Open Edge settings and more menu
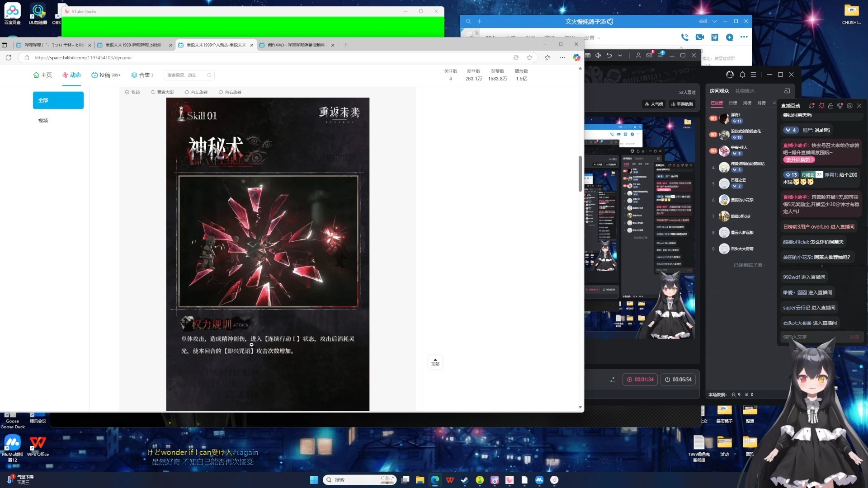 (562, 57)
